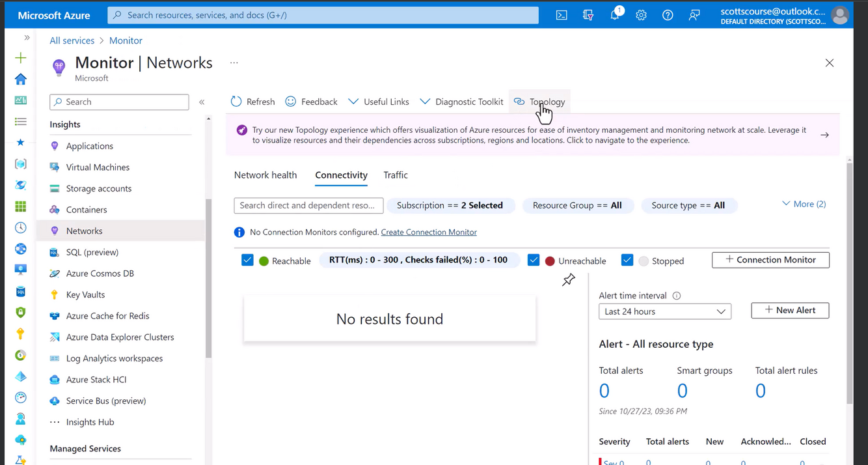Click the green shield lock icon

[21, 313]
